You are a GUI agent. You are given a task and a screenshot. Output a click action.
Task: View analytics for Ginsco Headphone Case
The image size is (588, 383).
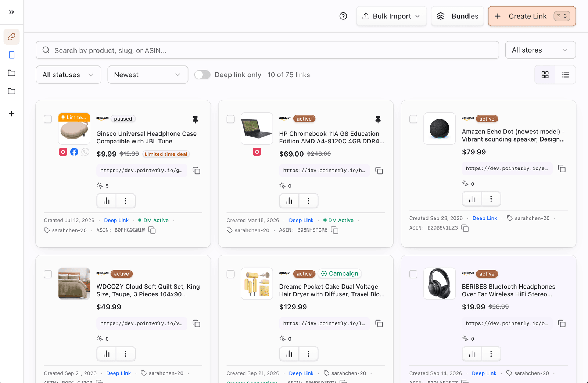[x=107, y=201]
